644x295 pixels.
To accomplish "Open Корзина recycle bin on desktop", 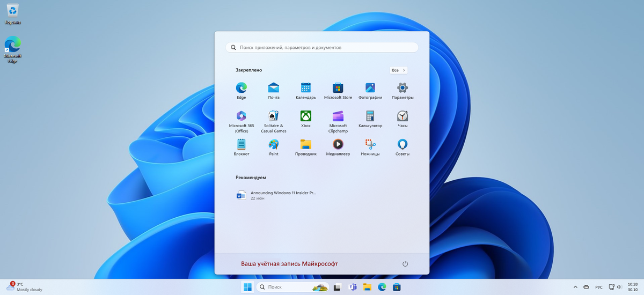I will (13, 13).
